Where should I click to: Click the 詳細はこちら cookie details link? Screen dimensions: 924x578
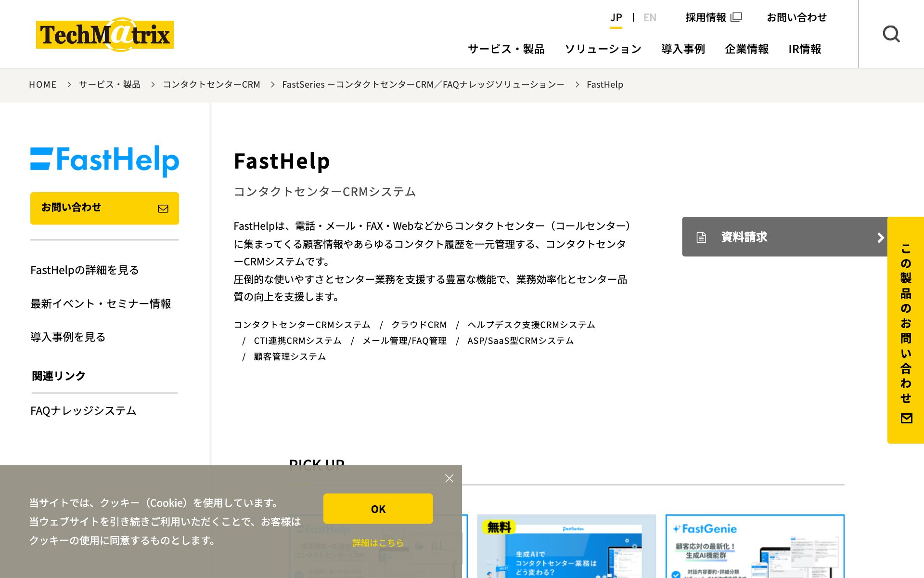point(378,543)
